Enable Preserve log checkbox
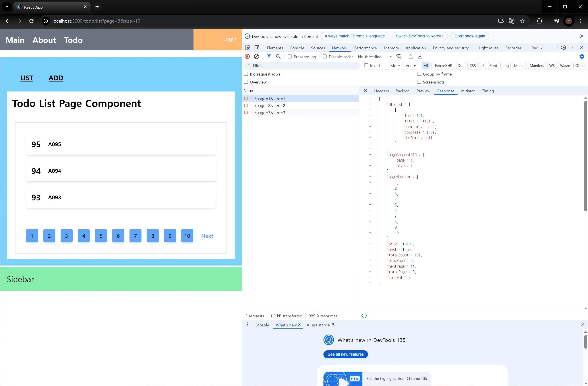The image size is (588, 386). (290, 57)
